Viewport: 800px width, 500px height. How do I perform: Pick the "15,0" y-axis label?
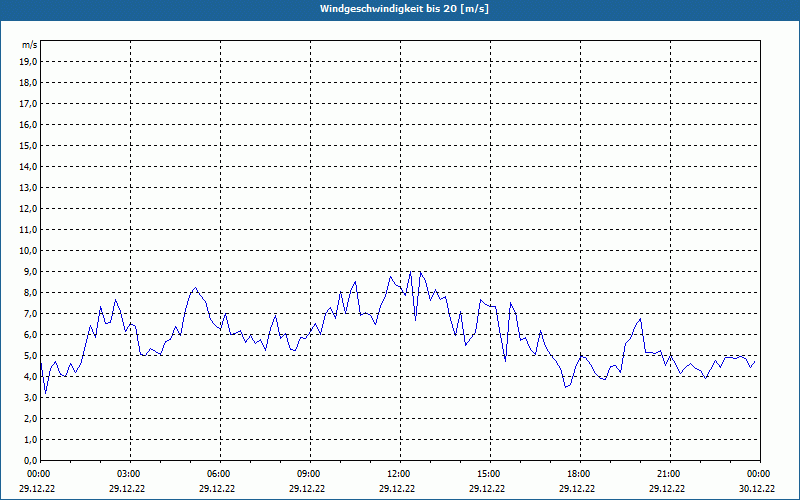tap(29, 145)
